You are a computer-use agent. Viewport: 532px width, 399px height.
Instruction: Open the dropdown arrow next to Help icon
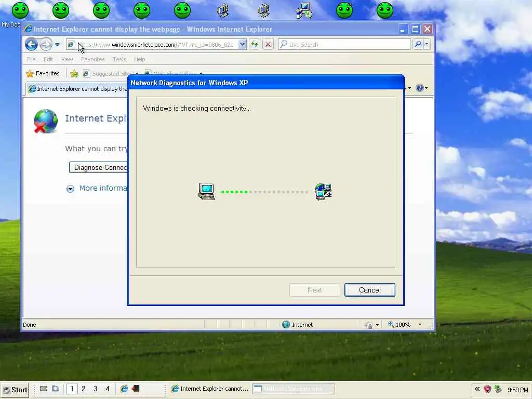(x=426, y=88)
